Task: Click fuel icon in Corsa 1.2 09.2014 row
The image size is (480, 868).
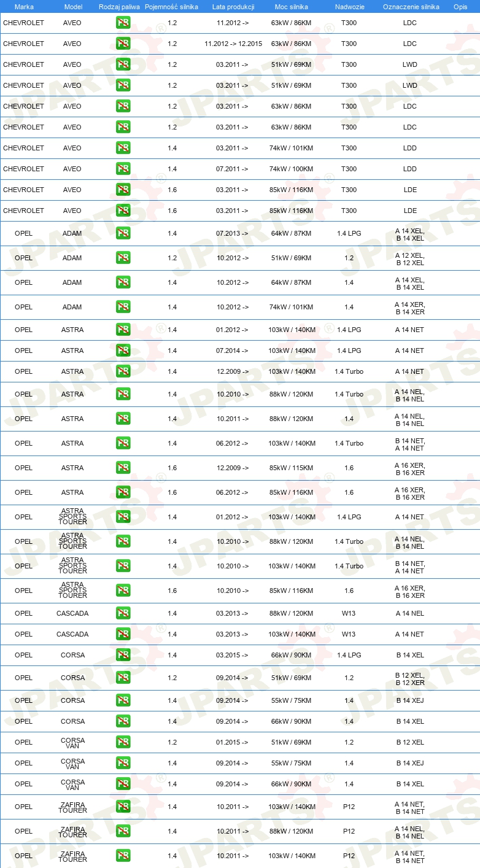Action: pos(123,678)
